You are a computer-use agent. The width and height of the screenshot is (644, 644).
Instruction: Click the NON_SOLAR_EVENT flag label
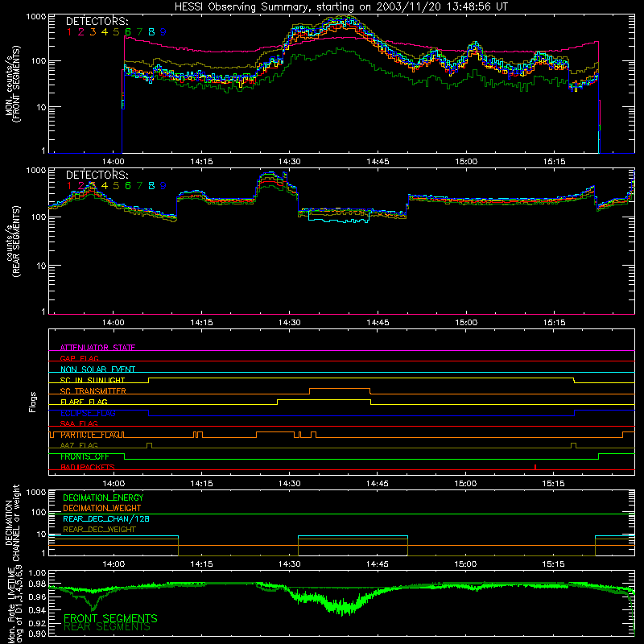click(97, 369)
